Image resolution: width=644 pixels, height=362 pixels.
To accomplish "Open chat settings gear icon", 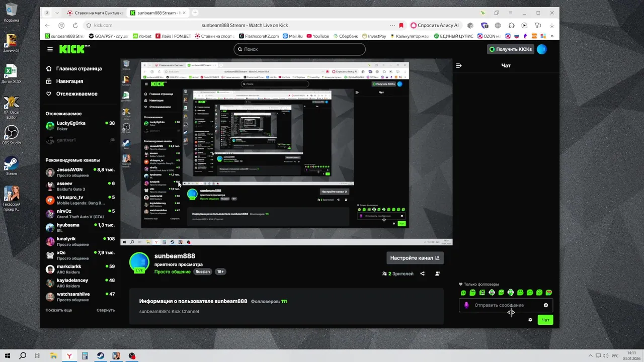I will 530,319.
